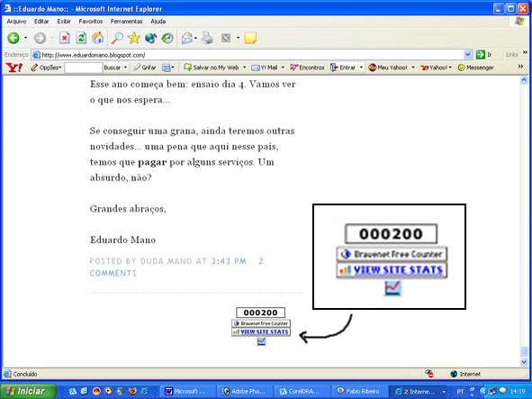
Task: Open Favorites with the star icon
Action: click(x=134, y=38)
